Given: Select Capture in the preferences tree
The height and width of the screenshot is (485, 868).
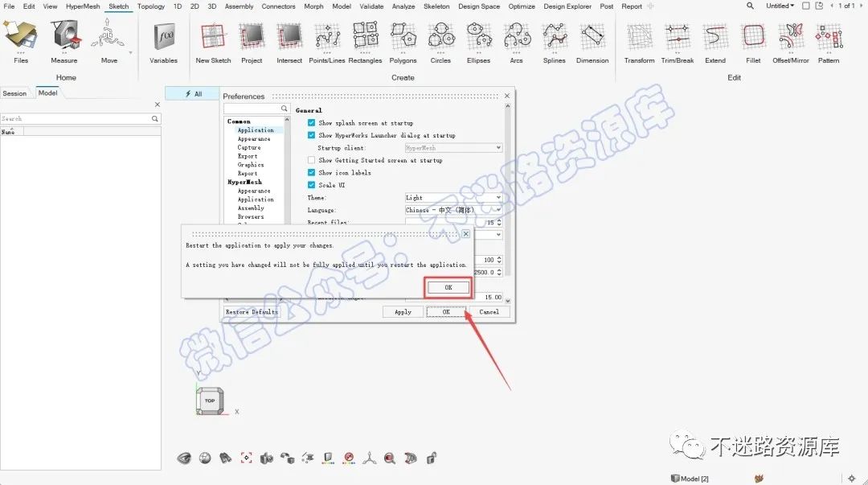Looking at the screenshot, I should 249,147.
